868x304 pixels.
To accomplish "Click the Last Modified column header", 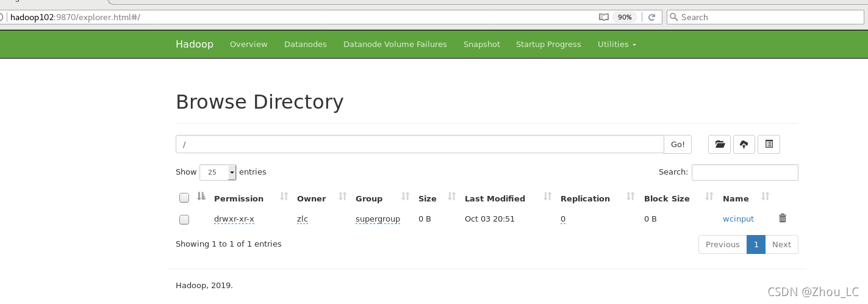I will click(495, 198).
